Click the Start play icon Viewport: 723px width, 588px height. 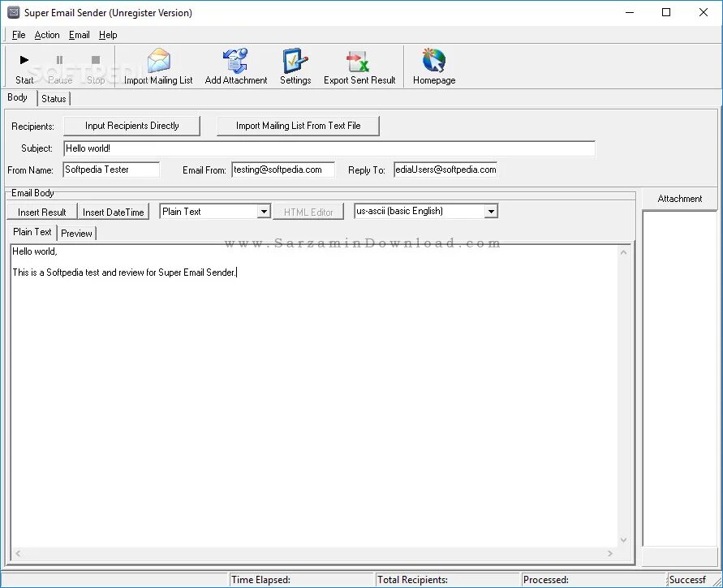coord(24,60)
